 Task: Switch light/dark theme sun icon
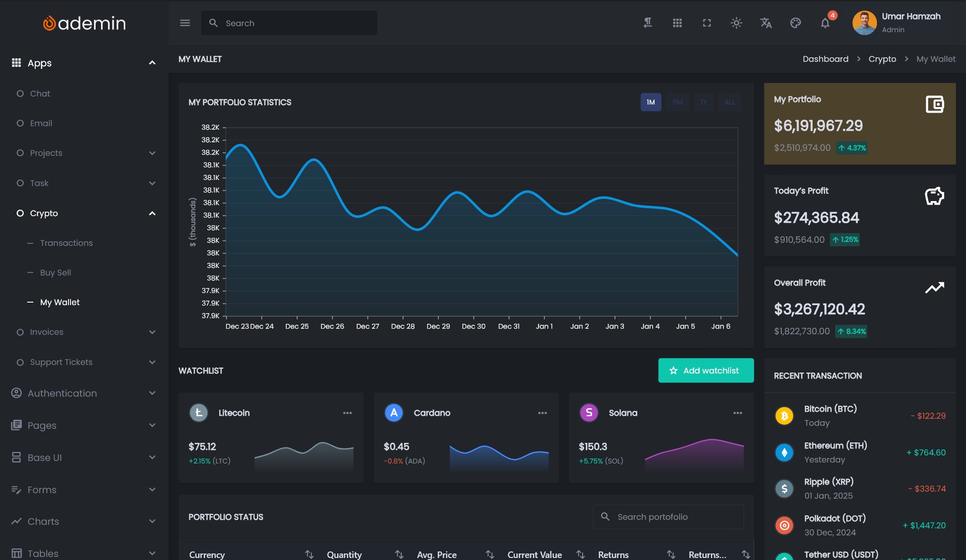tap(736, 23)
